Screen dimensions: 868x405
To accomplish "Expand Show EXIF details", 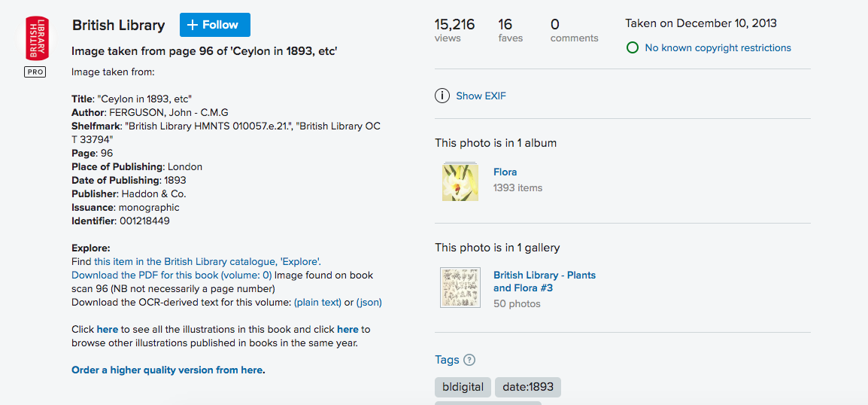I will point(481,96).
